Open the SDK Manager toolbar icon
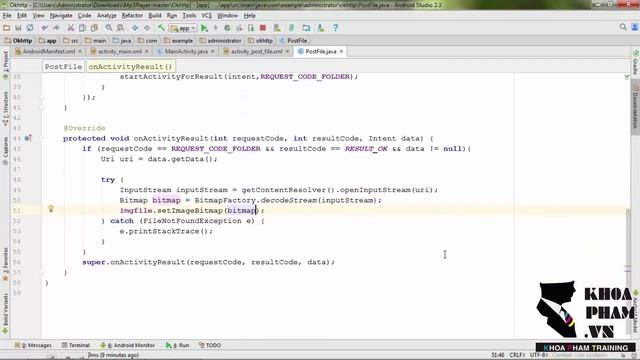 click(x=321, y=28)
